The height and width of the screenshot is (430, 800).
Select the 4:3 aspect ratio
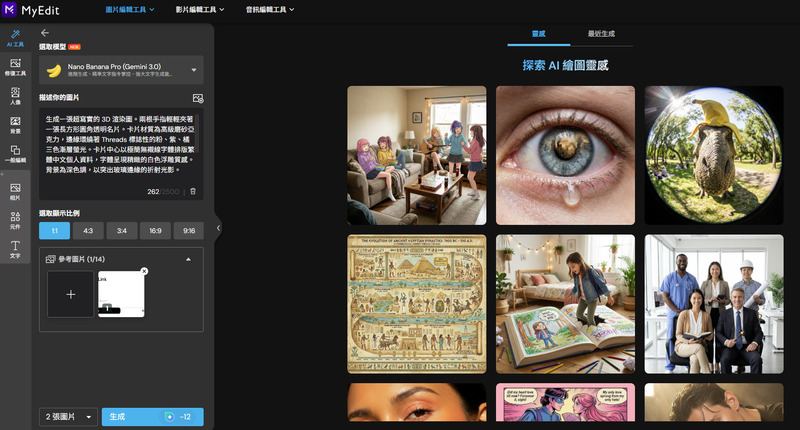[88, 231]
